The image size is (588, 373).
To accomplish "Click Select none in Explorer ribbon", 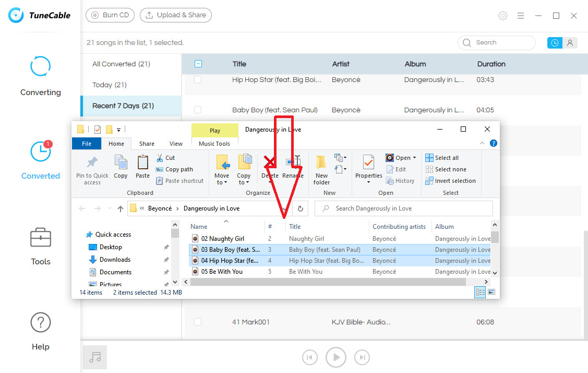I will click(446, 169).
